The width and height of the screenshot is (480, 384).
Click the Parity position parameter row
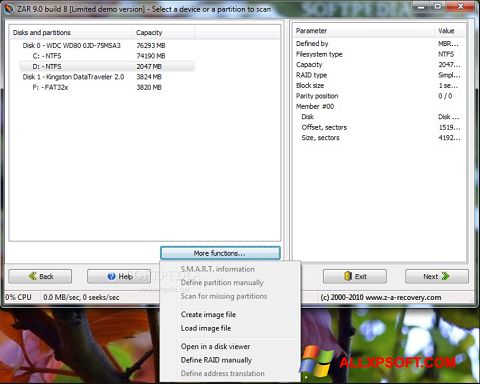(379, 96)
